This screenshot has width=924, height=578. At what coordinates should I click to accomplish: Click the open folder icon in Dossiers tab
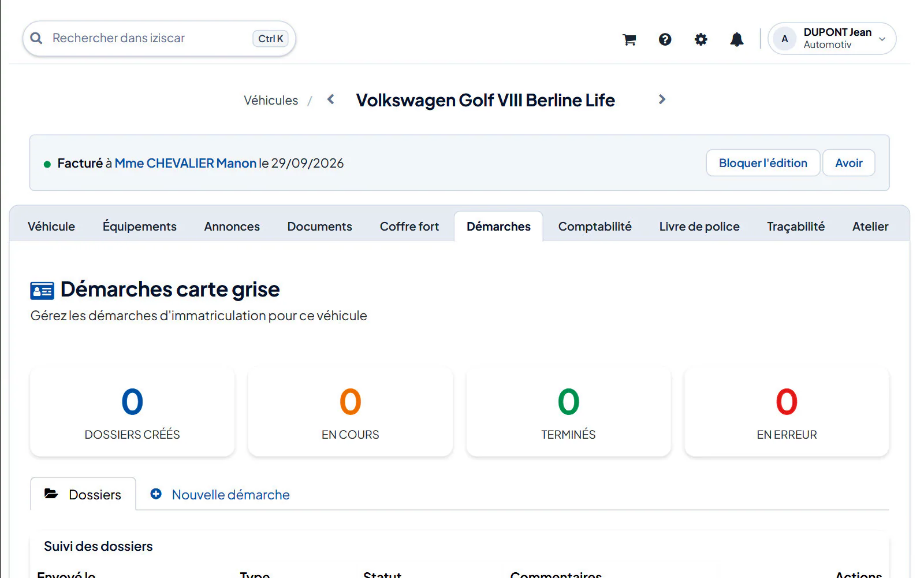tap(51, 494)
